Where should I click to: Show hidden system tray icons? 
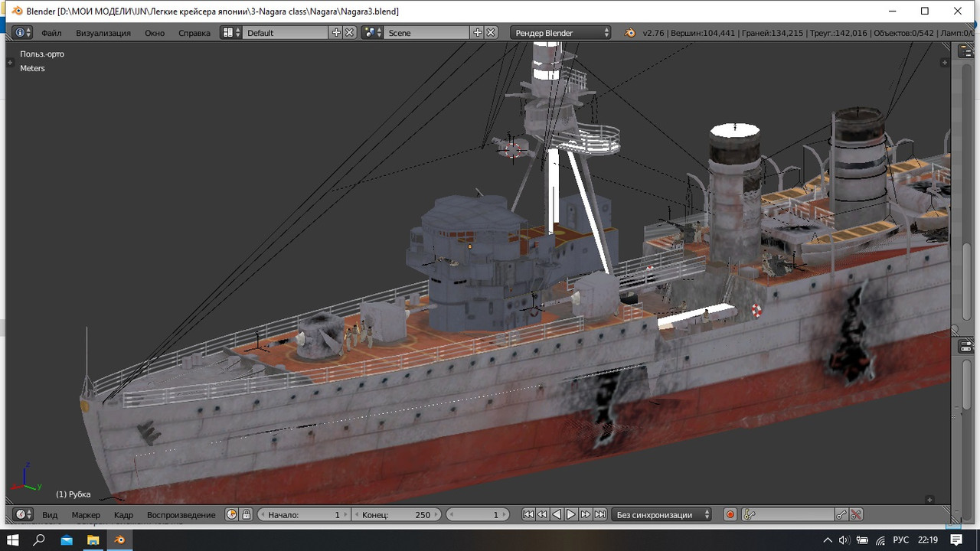826,540
